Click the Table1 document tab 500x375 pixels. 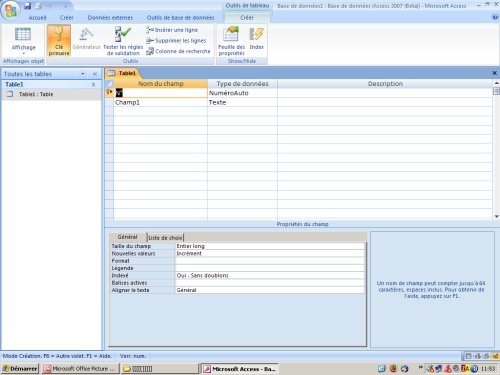(122, 73)
